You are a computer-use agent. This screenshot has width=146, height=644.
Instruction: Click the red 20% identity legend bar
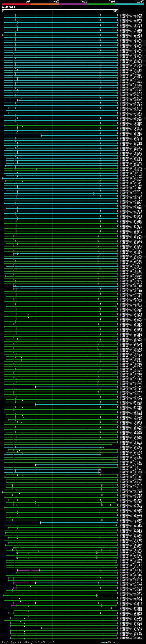click(16, 4)
